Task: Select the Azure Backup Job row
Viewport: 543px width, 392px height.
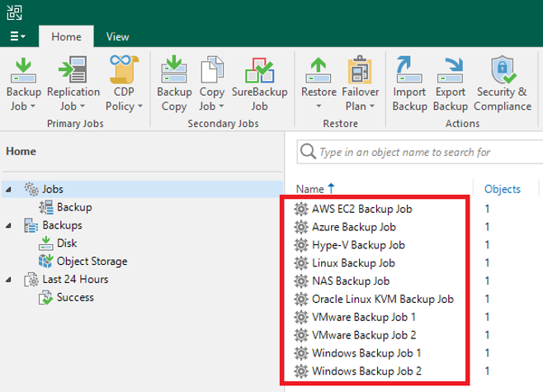Action: pyautogui.click(x=417, y=227)
